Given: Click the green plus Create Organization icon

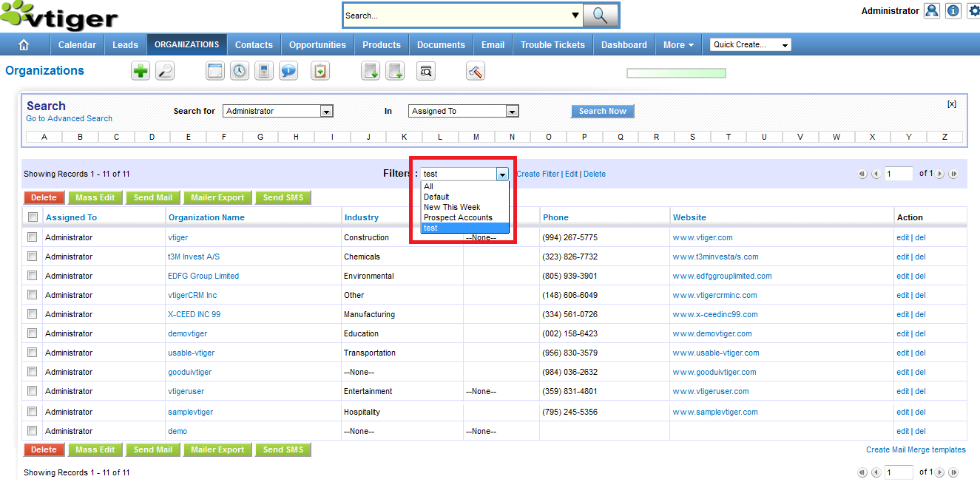Looking at the screenshot, I should (141, 71).
